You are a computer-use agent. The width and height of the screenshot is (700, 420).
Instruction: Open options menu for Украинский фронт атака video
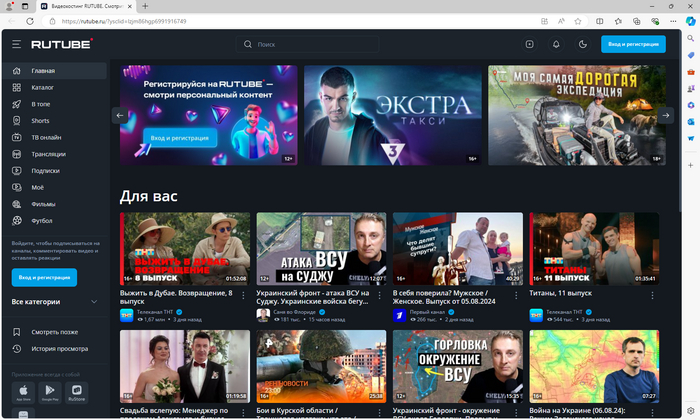tap(379, 295)
